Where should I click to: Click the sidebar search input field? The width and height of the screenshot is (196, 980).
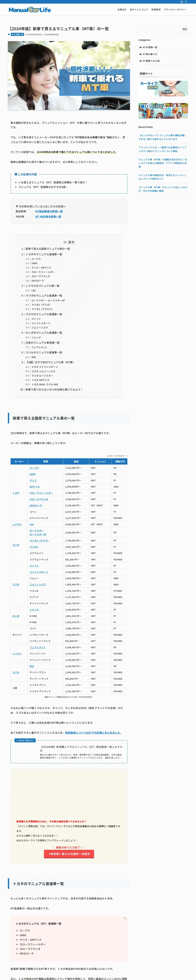159,29
